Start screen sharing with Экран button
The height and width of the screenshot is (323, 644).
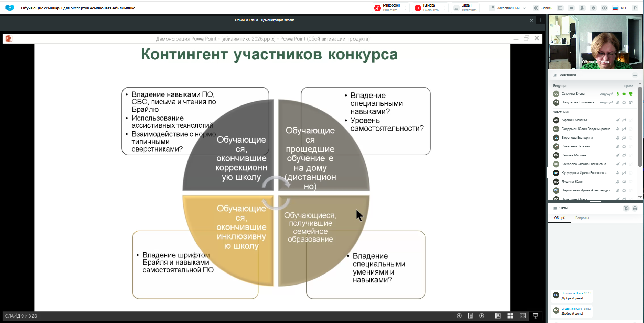(x=466, y=8)
